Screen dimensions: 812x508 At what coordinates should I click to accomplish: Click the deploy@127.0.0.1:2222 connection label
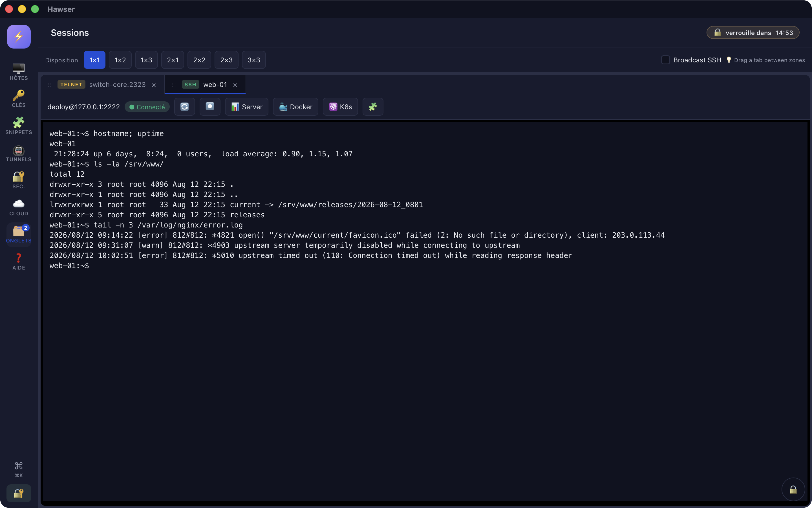click(83, 107)
